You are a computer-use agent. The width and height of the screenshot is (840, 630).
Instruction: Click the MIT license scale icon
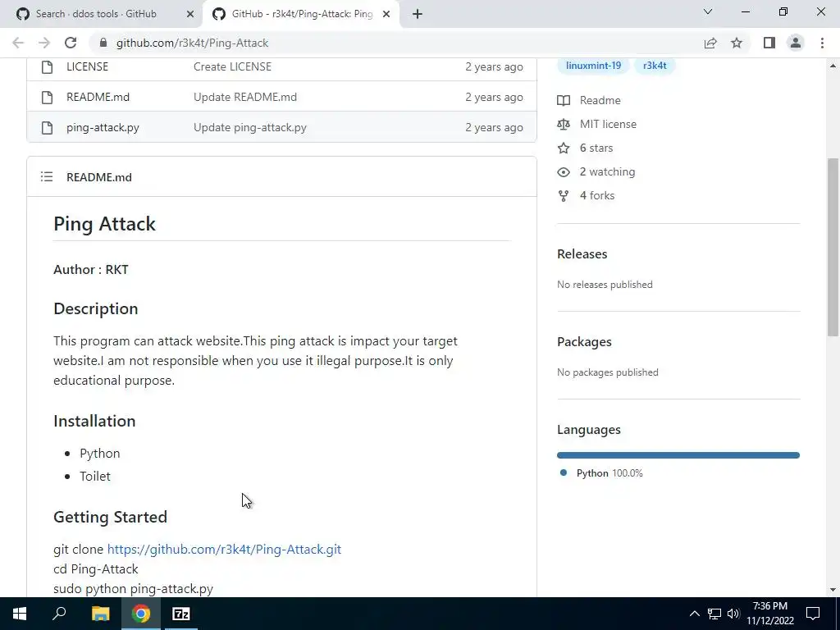coord(564,125)
